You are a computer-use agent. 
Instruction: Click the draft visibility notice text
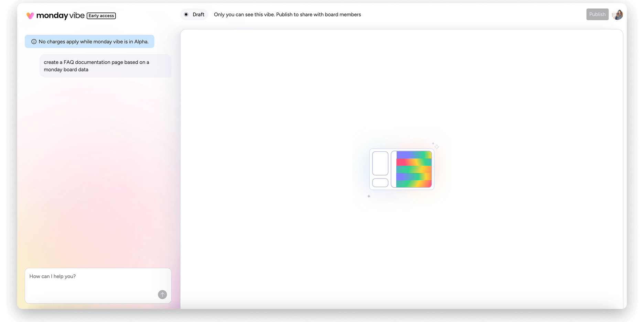coord(287,14)
